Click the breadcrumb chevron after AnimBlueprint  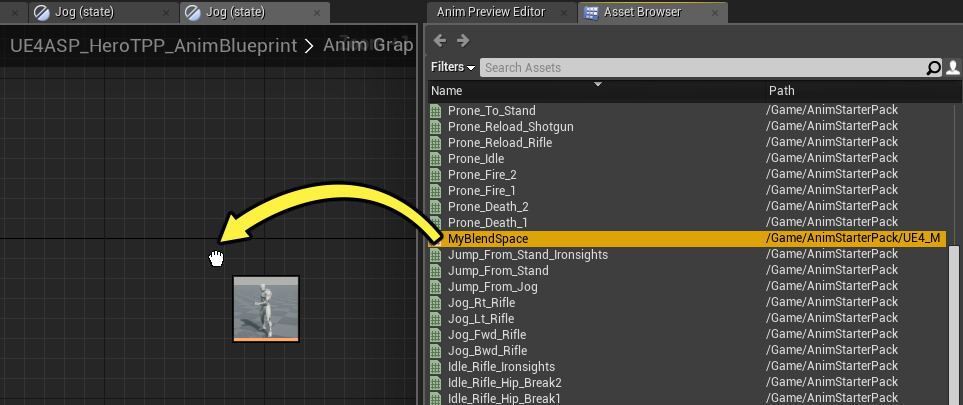(x=310, y=46)
